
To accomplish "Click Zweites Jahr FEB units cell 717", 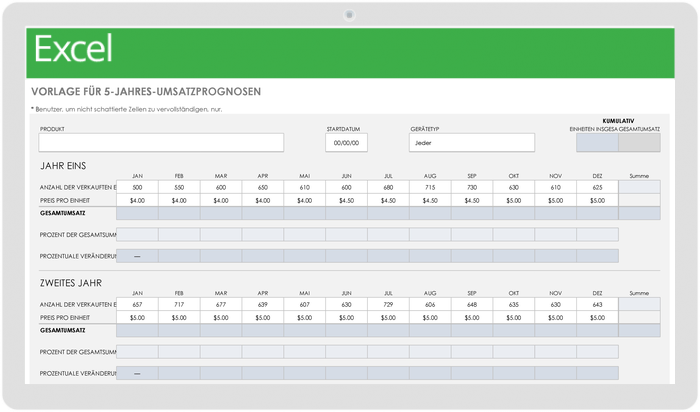I will tap(179, 304).
